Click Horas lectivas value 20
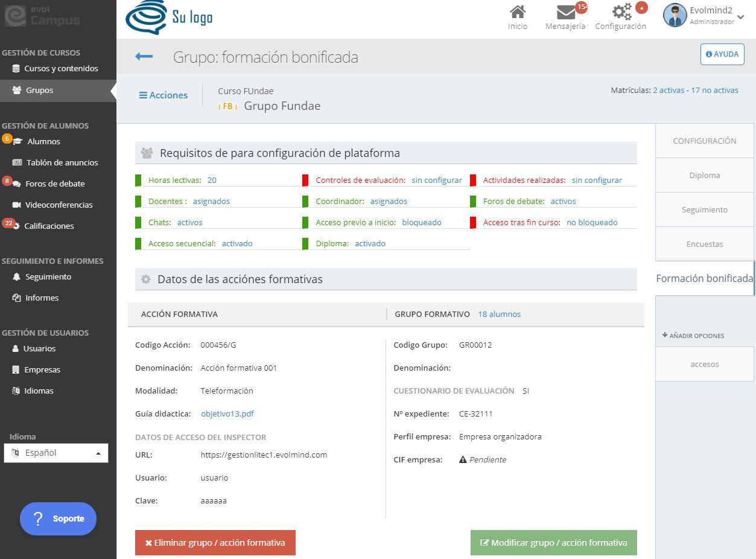The image size is (756, 559). coord(212,180)
